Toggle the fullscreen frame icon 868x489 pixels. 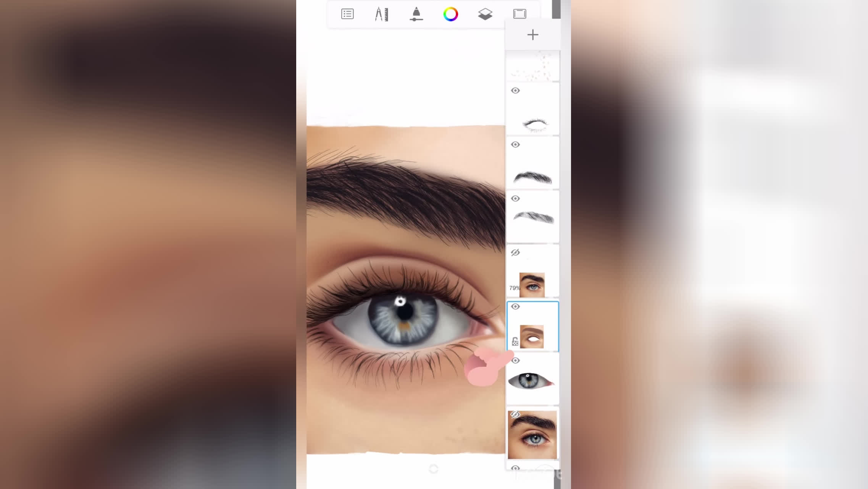520,14
